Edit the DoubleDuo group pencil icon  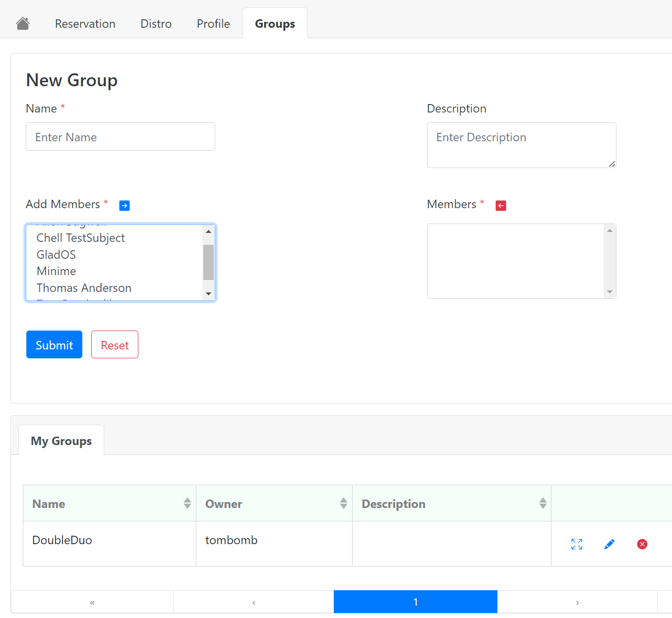[x=609, y=544]
